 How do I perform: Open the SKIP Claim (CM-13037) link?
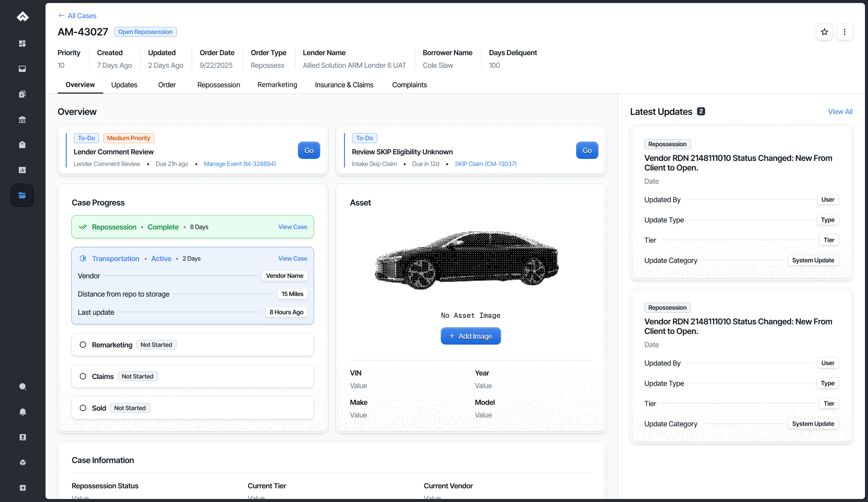pyautogui.click(x=485, y=164)
